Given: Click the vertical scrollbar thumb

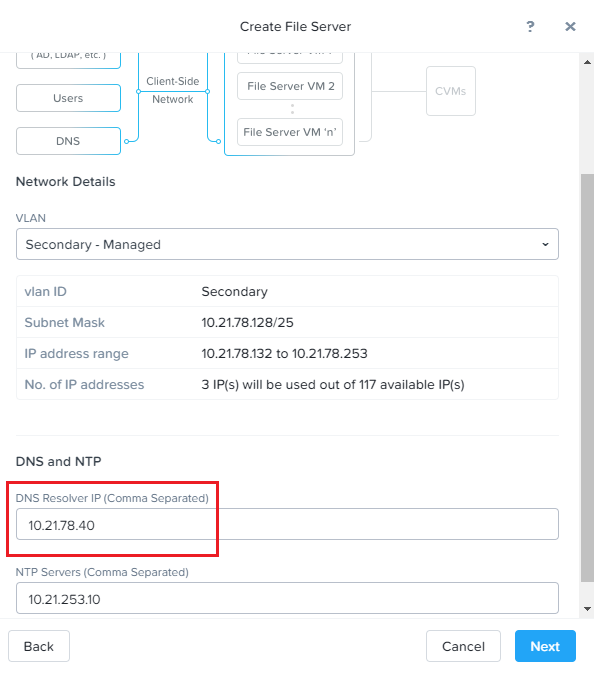Looking at the screenshot, I should (587, 378).
